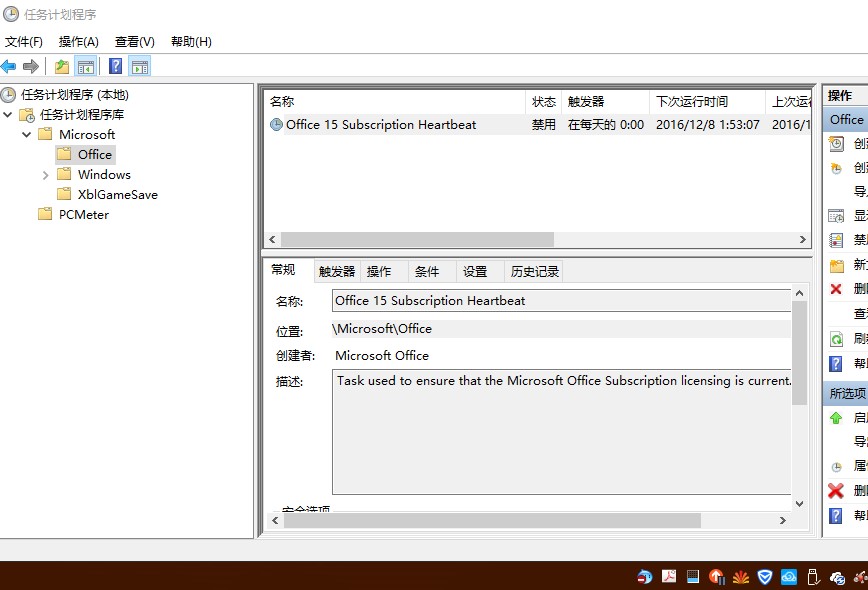Click the orange fan-shaped tray icon
The image size is (868, 590).
tap(741, 577)
